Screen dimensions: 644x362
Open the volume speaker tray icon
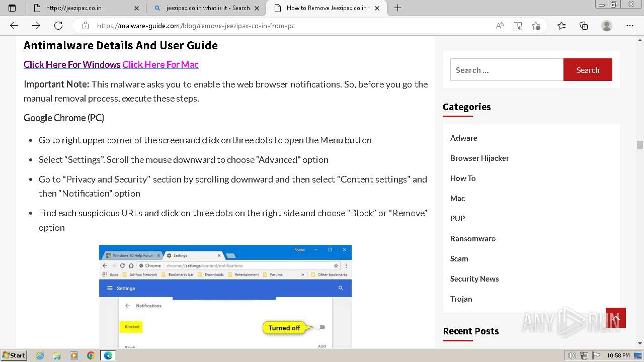[x=572, y=355]
